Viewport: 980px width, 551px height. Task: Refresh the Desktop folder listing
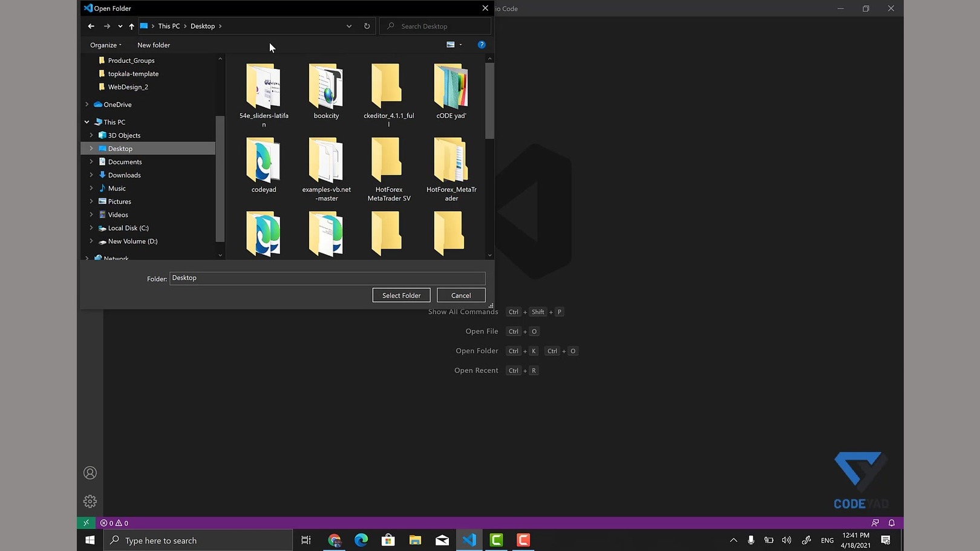pyautogui.click(x=367, y=26)
